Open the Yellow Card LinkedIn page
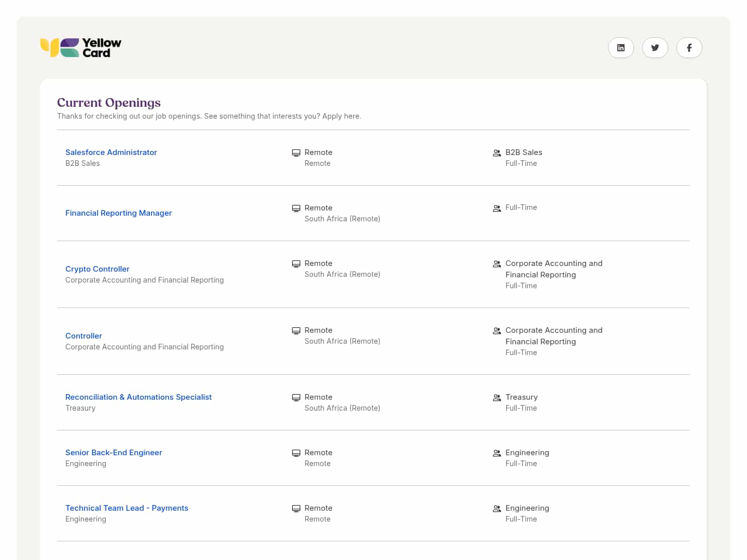Screen dimensions: 747x560 coord(620,48)
